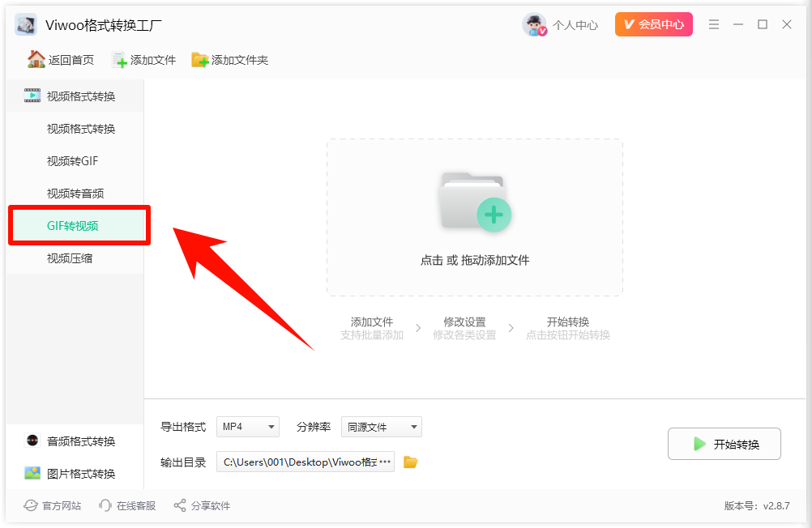Click the headset icon for 在线客服

105,506
